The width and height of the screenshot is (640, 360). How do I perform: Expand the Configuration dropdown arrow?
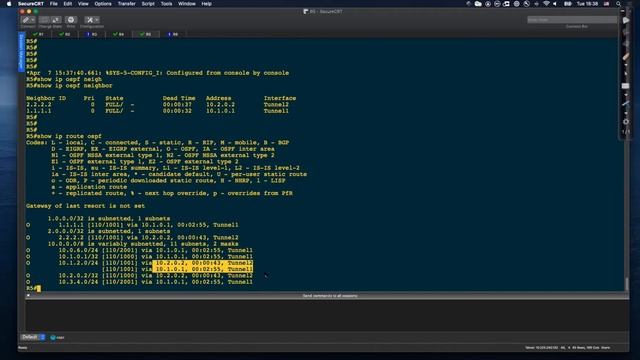(x=97, y=20)
